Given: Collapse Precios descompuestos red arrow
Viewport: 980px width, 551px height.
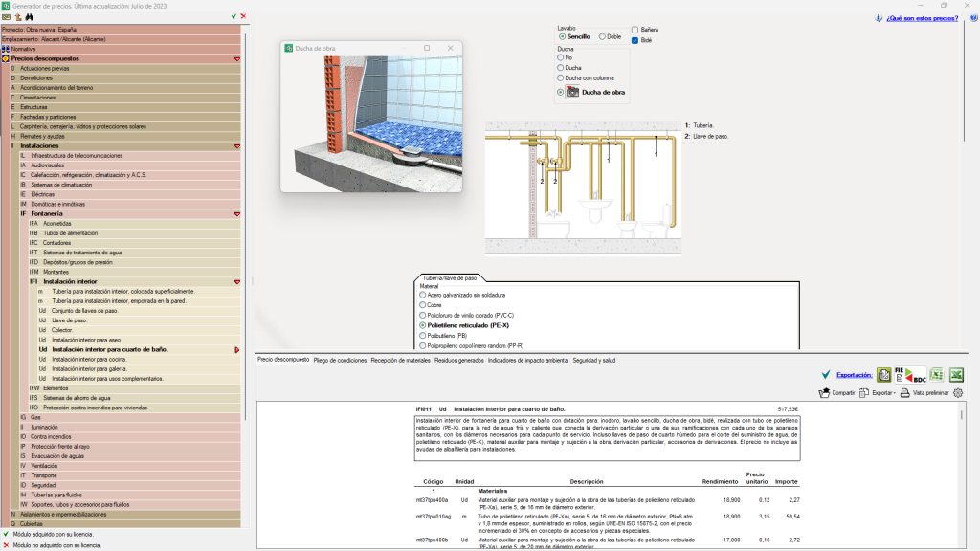Looking at the screenshot, I should coord(237,58).
